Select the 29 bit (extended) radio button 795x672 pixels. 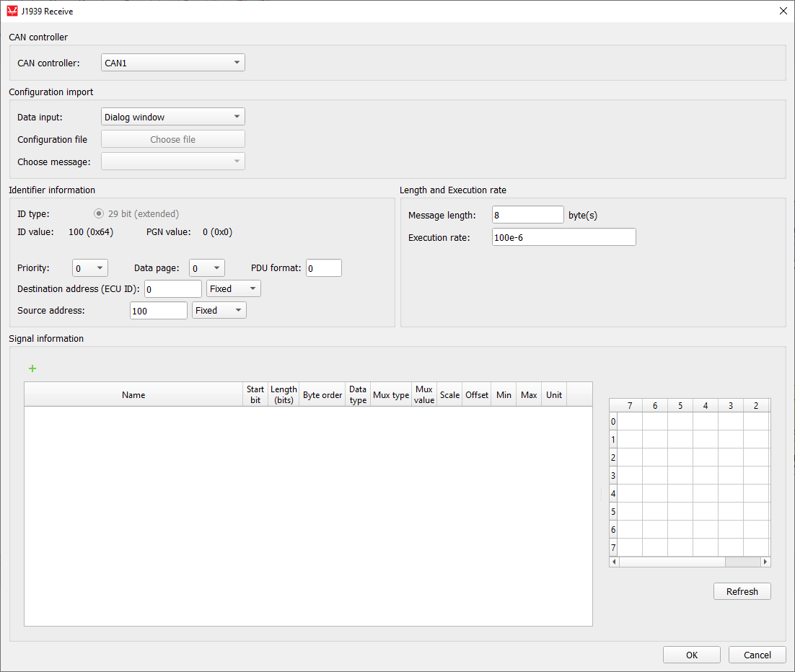click(x=99, y=213)
